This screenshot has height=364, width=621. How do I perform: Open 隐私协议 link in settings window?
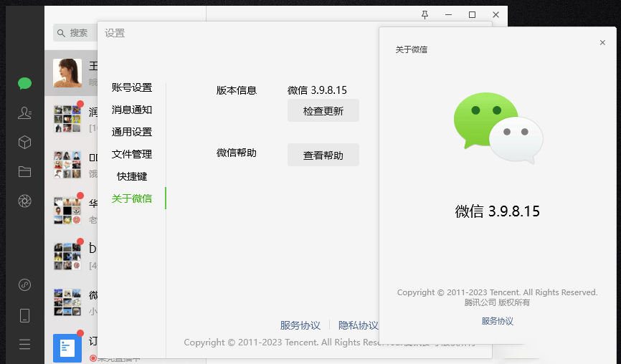(358, 325)
